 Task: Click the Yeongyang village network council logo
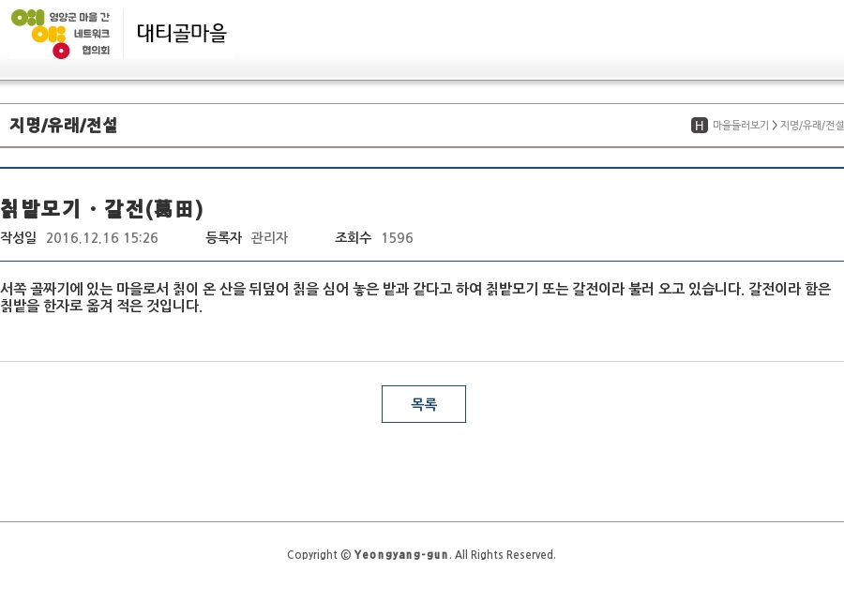coord(61,34)
